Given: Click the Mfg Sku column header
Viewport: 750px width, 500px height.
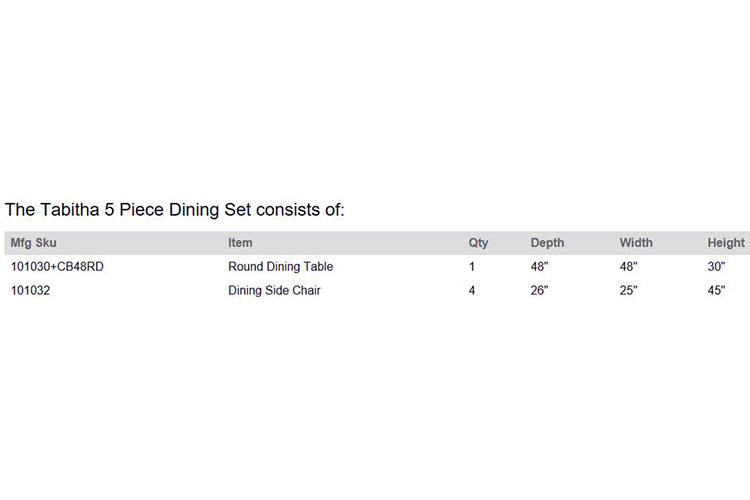Looking at the screenshot, I should coord(33,243).
